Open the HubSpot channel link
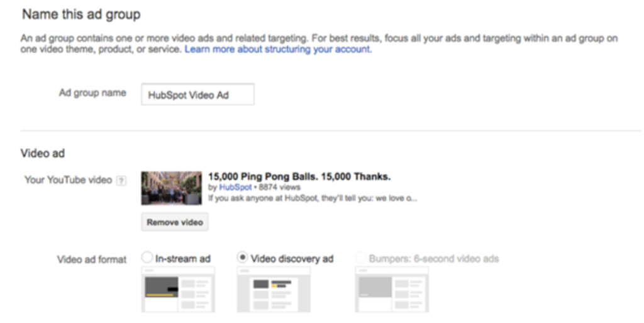Viewport: 644px width, 323px height. [235, 187]
